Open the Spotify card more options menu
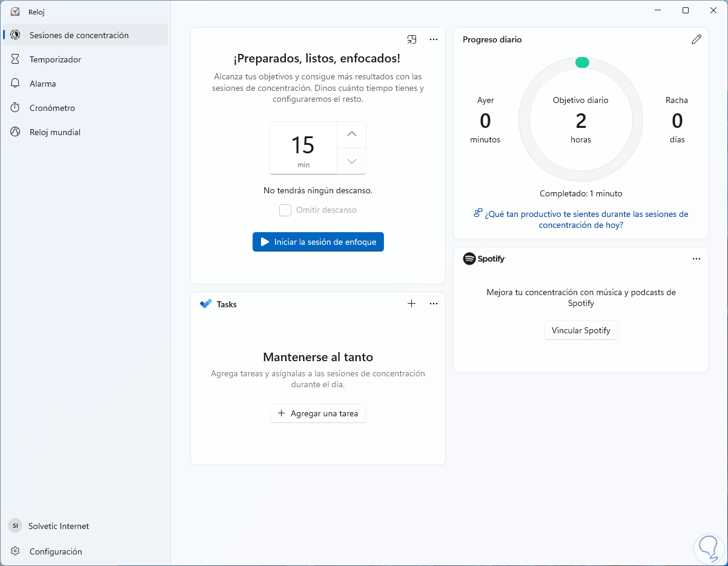728x566 pixels. click(697, 259)
